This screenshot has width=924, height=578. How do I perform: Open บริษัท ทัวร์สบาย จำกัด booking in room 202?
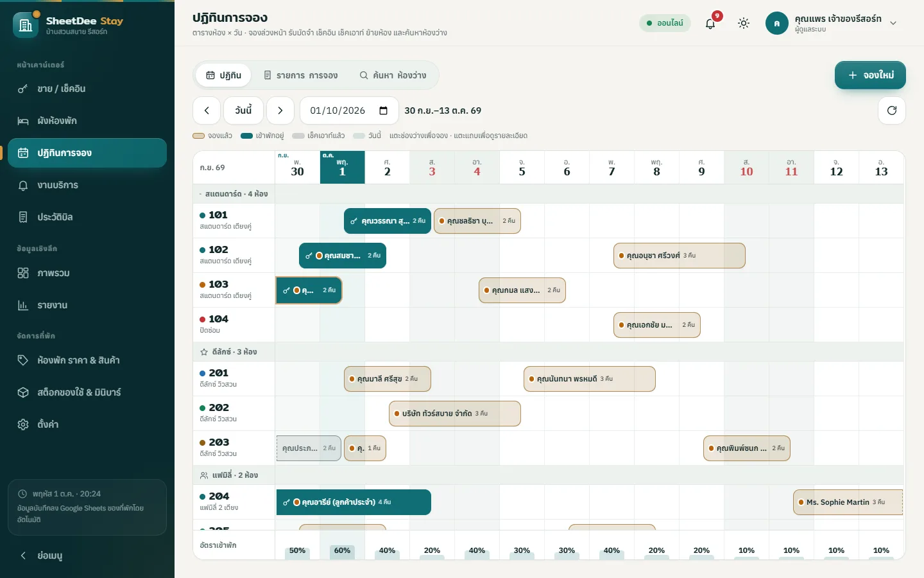(455, 414)
